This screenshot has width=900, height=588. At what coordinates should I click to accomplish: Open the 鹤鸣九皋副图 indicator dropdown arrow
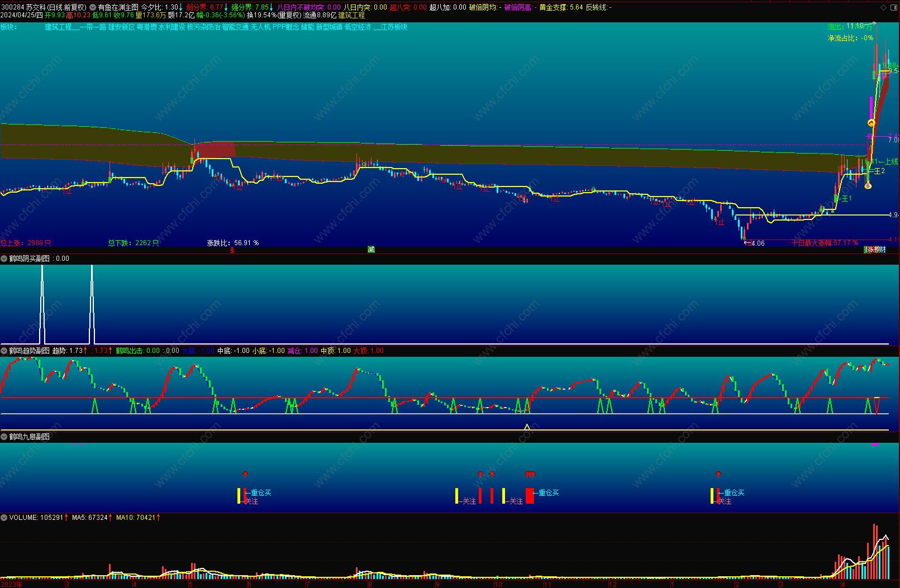point(4,437)
